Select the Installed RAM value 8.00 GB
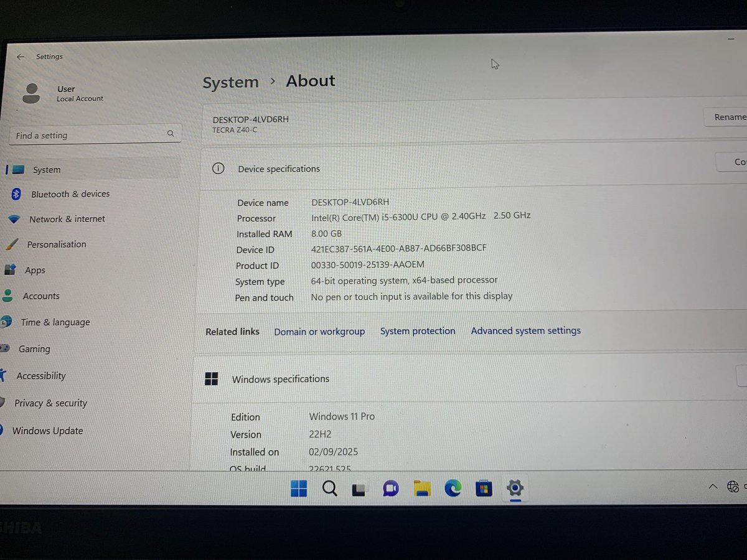The height and width of the screenshot is (560, 747). click(x=326, y=233)
